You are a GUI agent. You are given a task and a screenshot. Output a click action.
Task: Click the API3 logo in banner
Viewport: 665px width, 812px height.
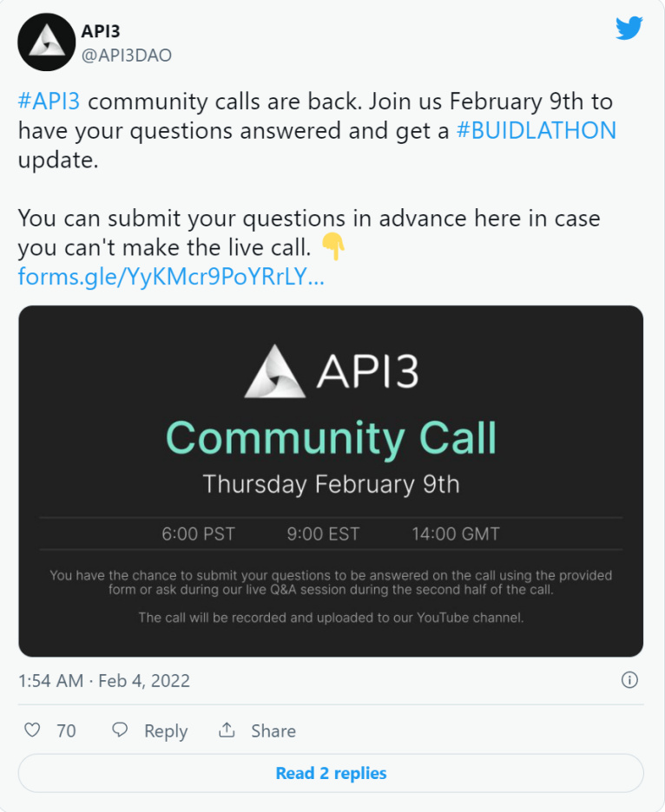332,371
